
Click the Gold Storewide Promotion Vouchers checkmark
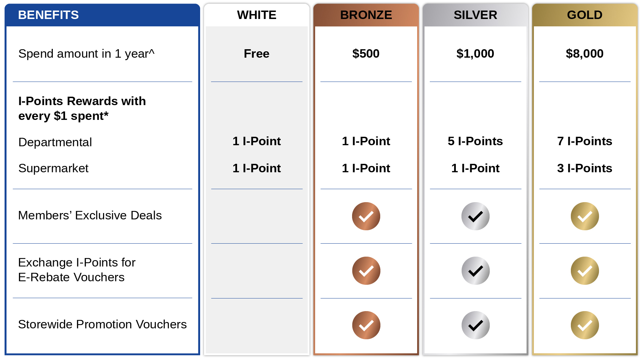(585, 325)
